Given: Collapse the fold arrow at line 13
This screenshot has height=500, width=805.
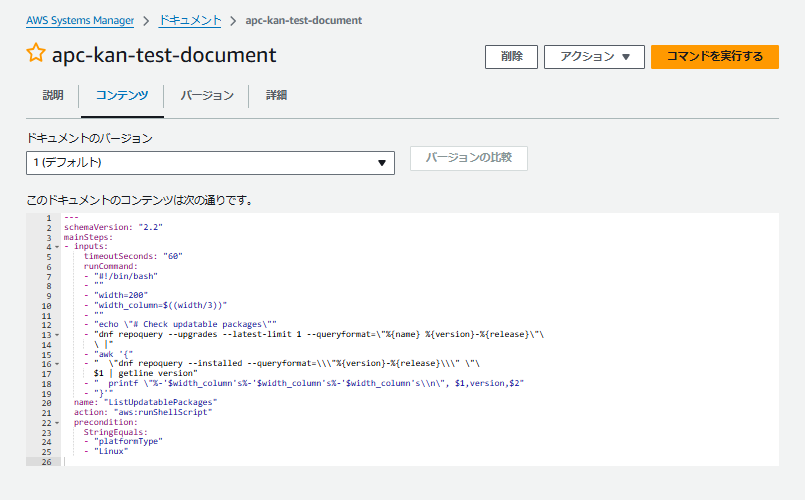Looking at the screenshot, I should [57, 335].
